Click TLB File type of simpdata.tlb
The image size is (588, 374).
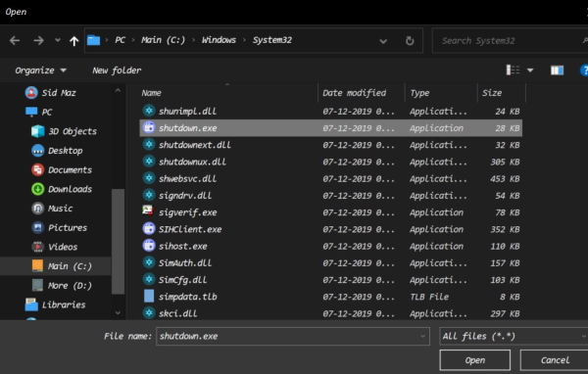[429, 297]
